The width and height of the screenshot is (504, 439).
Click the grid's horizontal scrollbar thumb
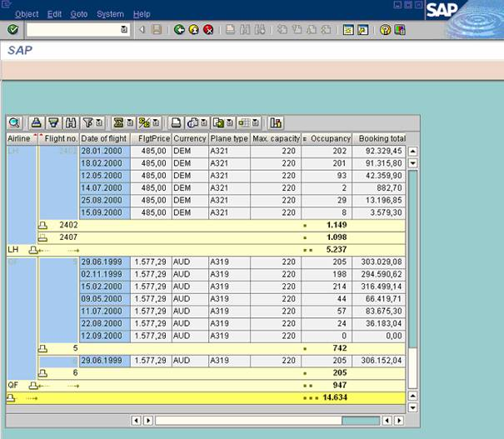tap(360, 421)
